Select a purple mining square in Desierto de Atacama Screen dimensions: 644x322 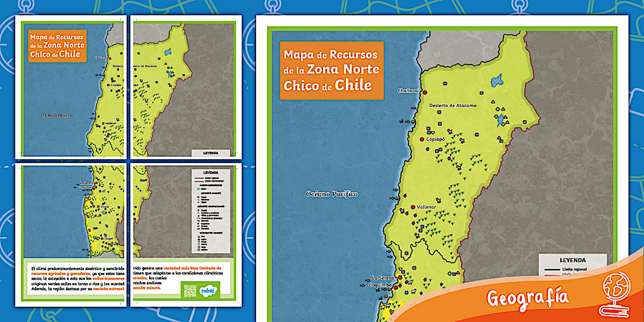[x=445, y=84]
